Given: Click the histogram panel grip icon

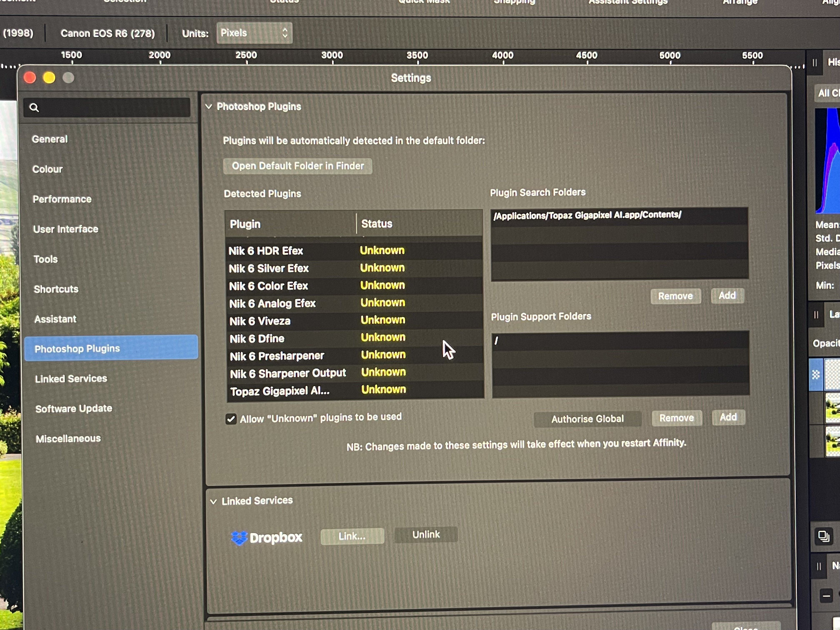Looking at the screenshot, I should [815, 63].
